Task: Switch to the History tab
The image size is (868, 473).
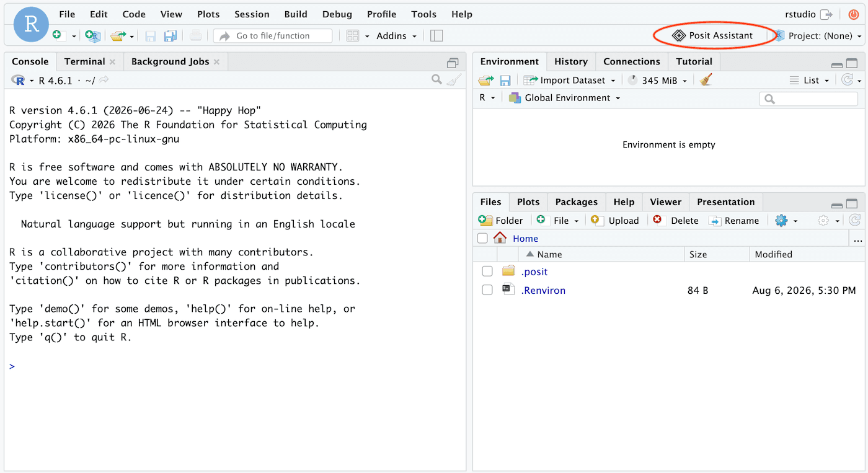Action: (x=571, y=61)
